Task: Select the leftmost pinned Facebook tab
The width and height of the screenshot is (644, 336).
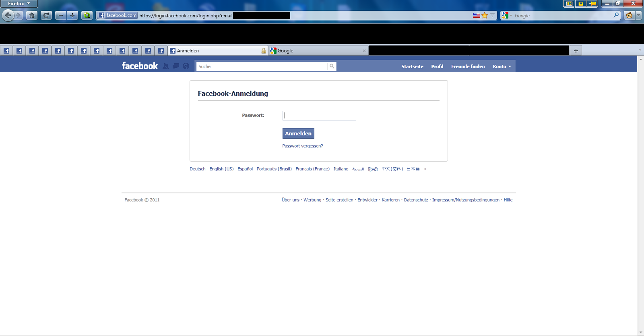Action: [6, 51]
